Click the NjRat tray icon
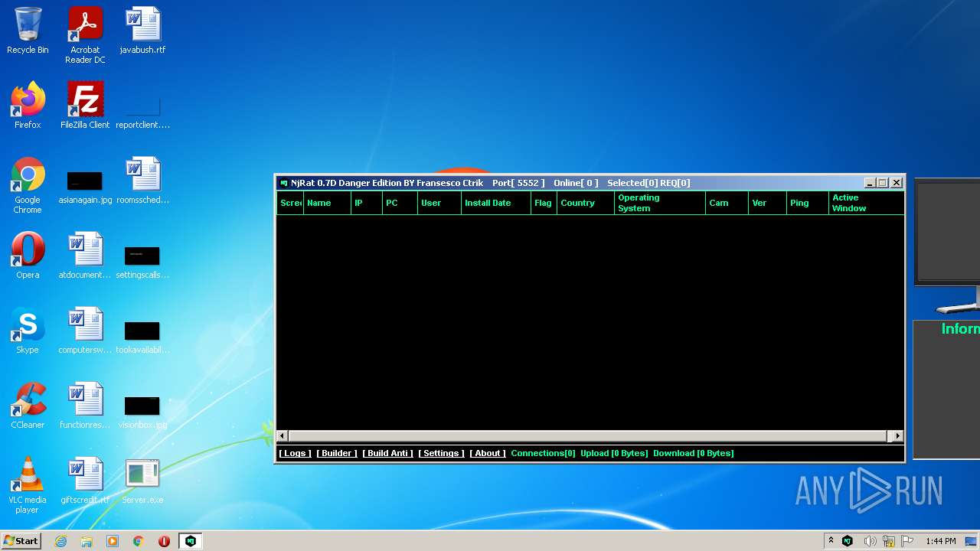980x551 pixels. point(848,541)
